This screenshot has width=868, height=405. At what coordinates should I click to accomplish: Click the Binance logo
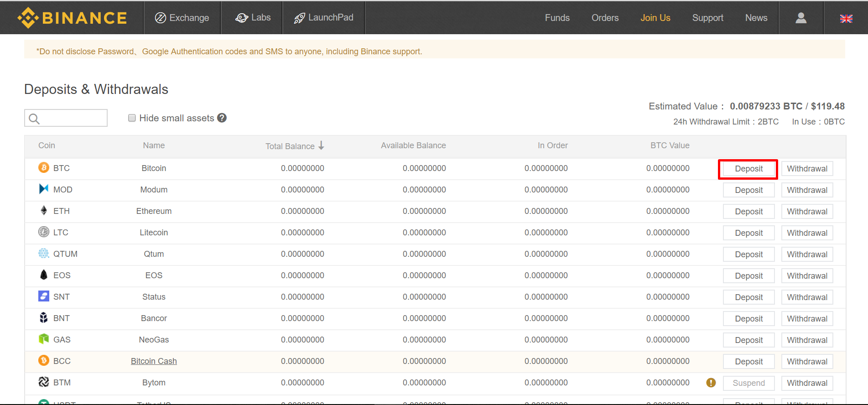72,18
